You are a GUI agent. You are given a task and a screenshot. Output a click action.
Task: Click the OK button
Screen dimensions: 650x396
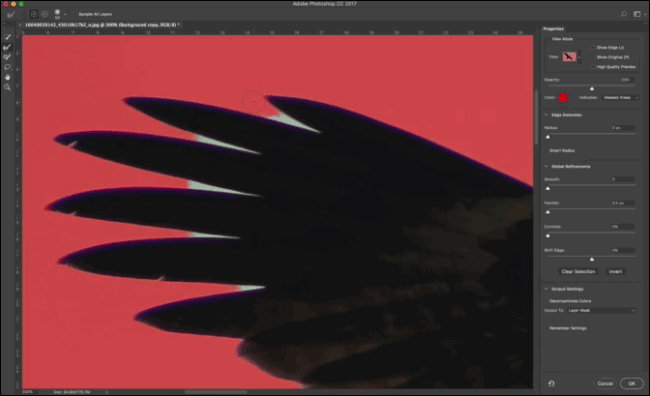(x=632, y=384)
